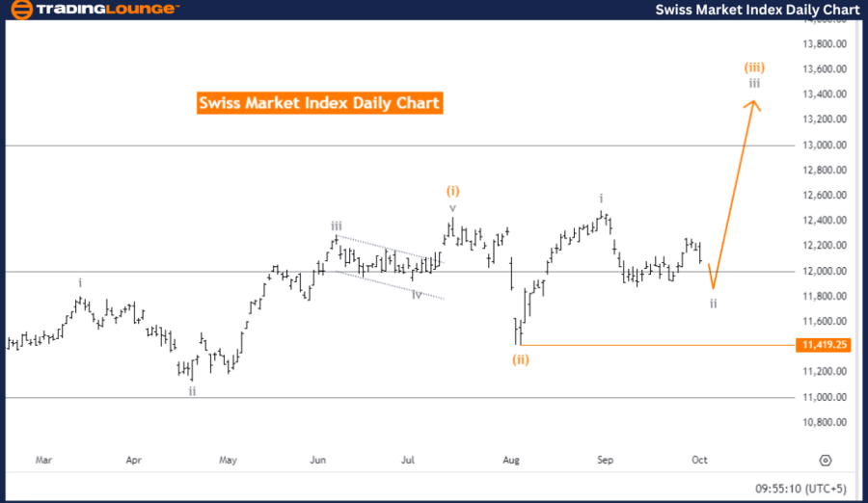Select the orange chart title text box
Viewport: 868px width, 503px height.
coord(319,103)
